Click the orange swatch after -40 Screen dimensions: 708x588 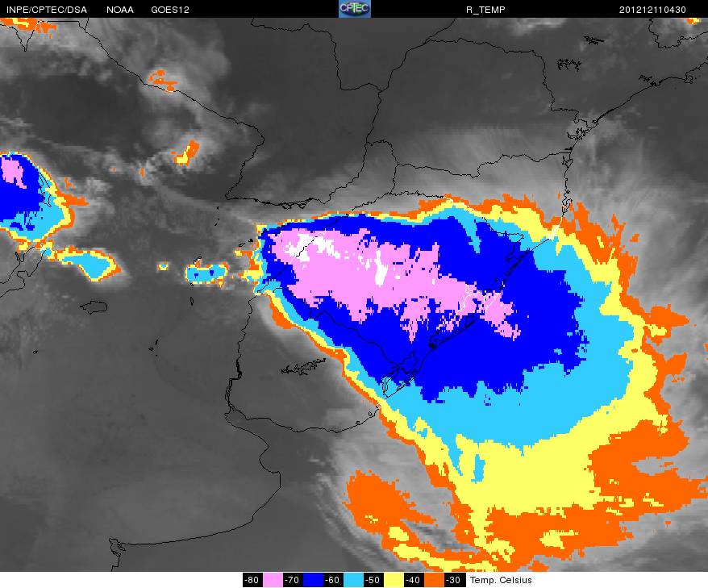click(434, 580)
